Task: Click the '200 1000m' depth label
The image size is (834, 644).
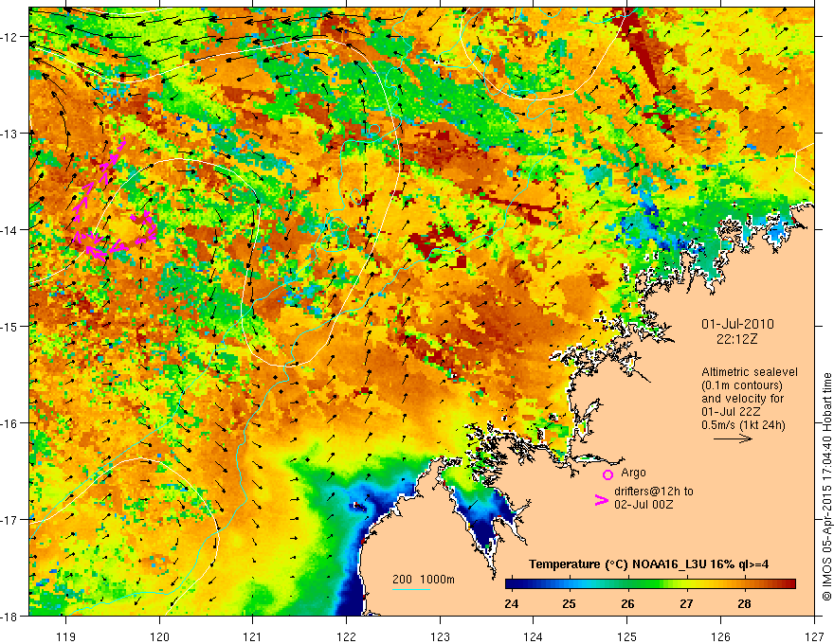Action: (x=424, y=580)
